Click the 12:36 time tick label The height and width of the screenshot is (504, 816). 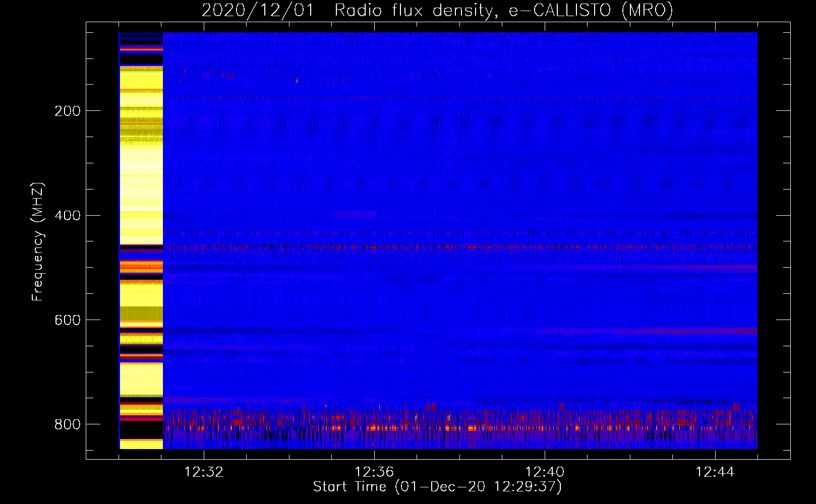pyautogui.click(x=374, y=472)
